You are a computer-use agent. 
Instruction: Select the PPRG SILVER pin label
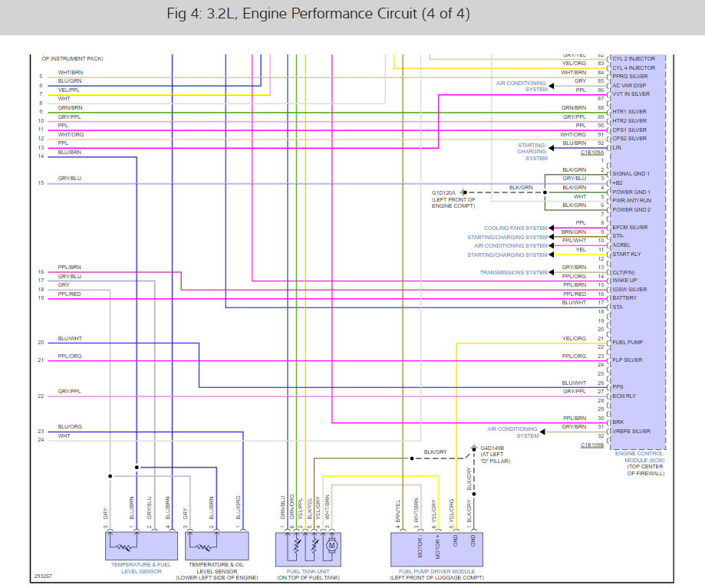(630, 77)
